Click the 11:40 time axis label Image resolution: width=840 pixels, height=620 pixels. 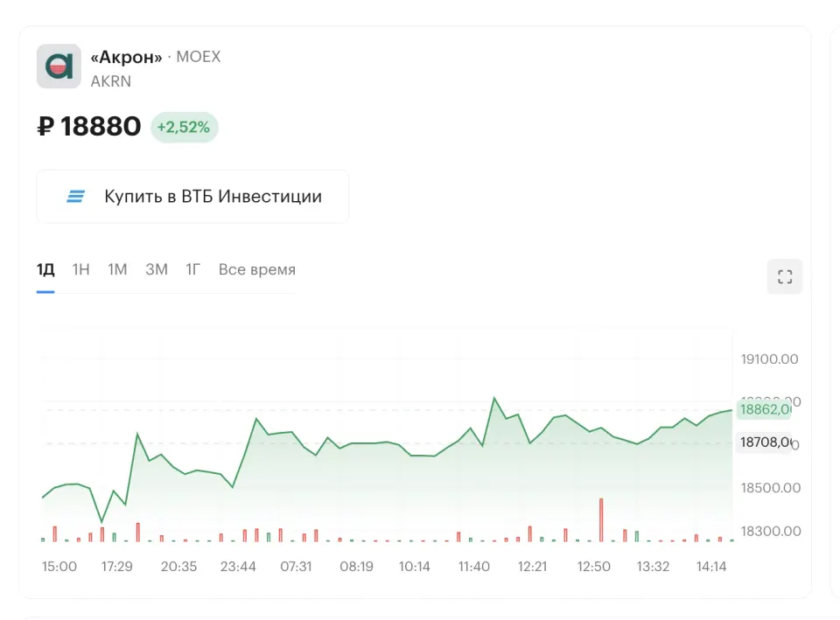pyautogui.click(x=474, y=567)
